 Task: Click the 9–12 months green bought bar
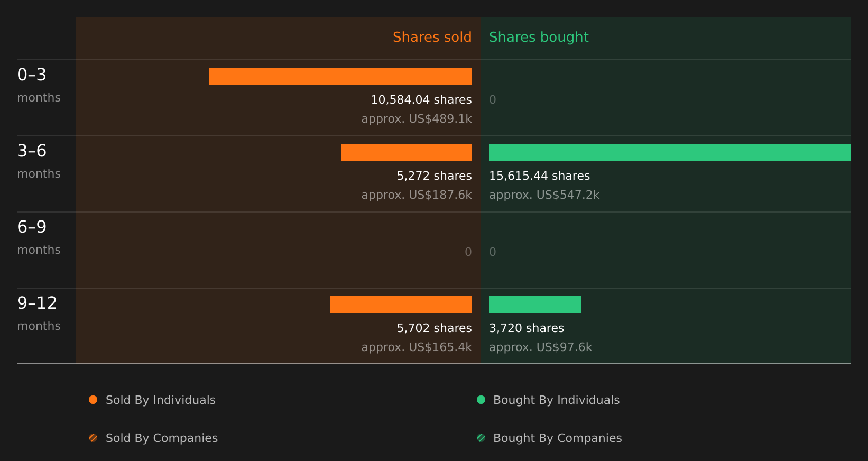coord(535,305)
